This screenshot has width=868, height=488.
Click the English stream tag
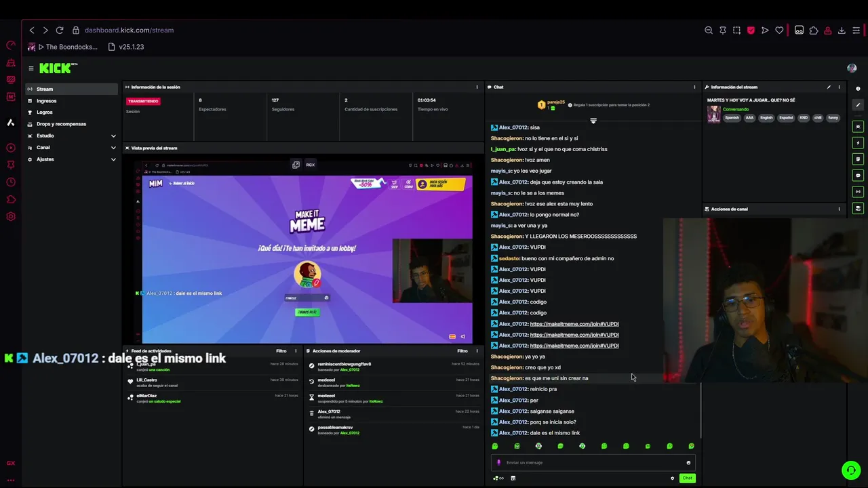tap(766, 117)
